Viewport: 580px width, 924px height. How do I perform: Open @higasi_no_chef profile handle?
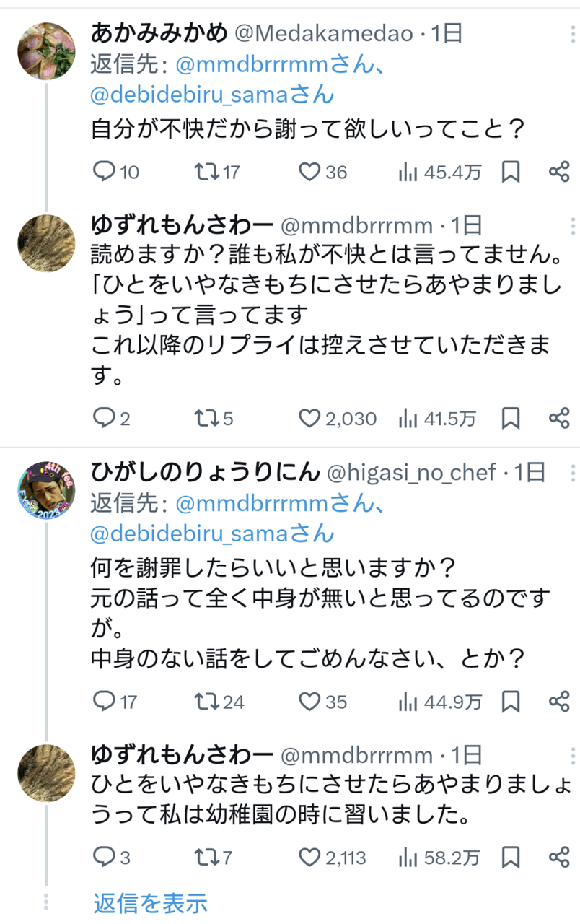[411, 473]
